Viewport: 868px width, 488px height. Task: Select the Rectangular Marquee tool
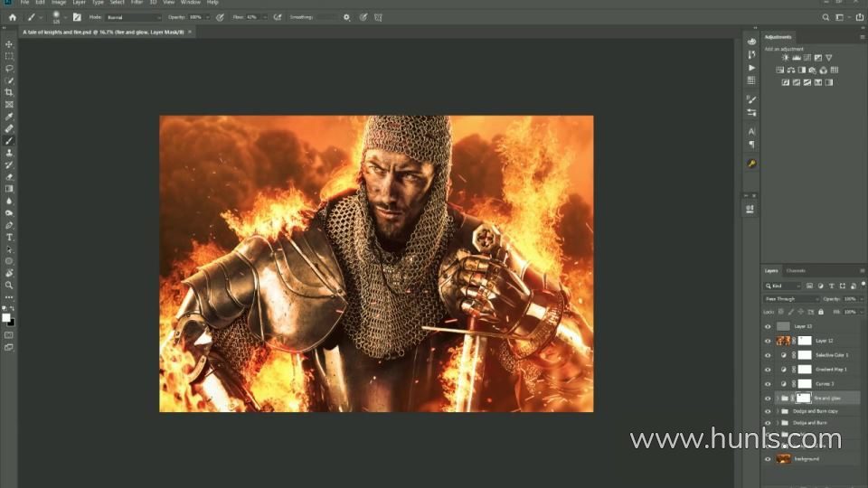pos(9,56)
